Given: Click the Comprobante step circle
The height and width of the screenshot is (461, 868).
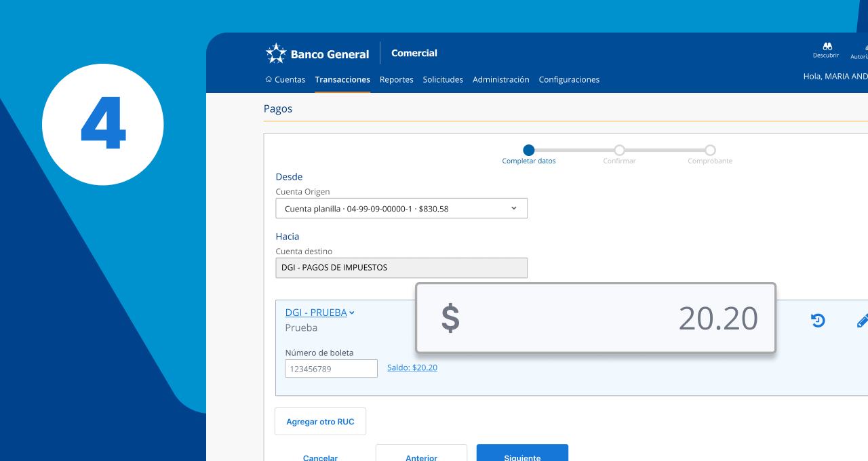Looking at the screenshot, I should pyautogui.click(x=710, y=151).
